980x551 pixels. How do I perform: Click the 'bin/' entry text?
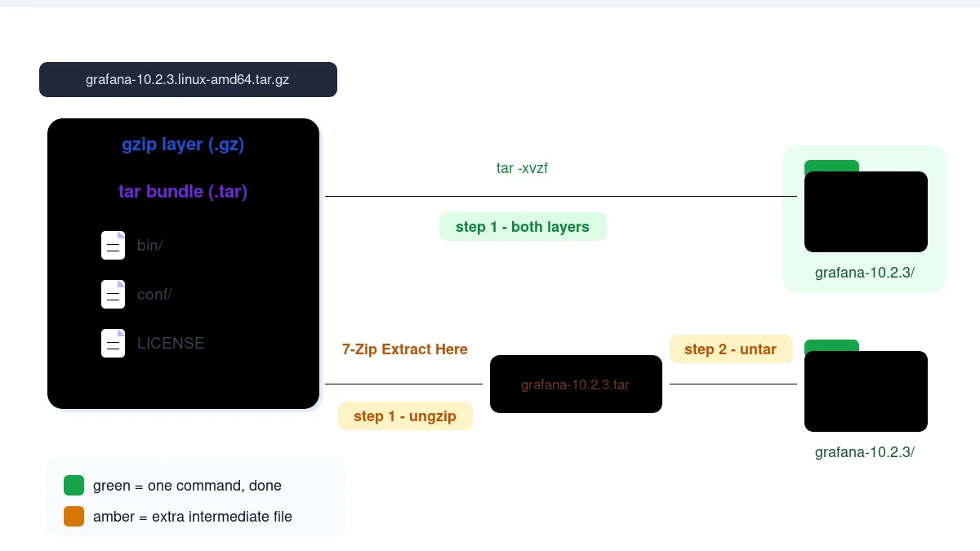click(x=149, y=246)
